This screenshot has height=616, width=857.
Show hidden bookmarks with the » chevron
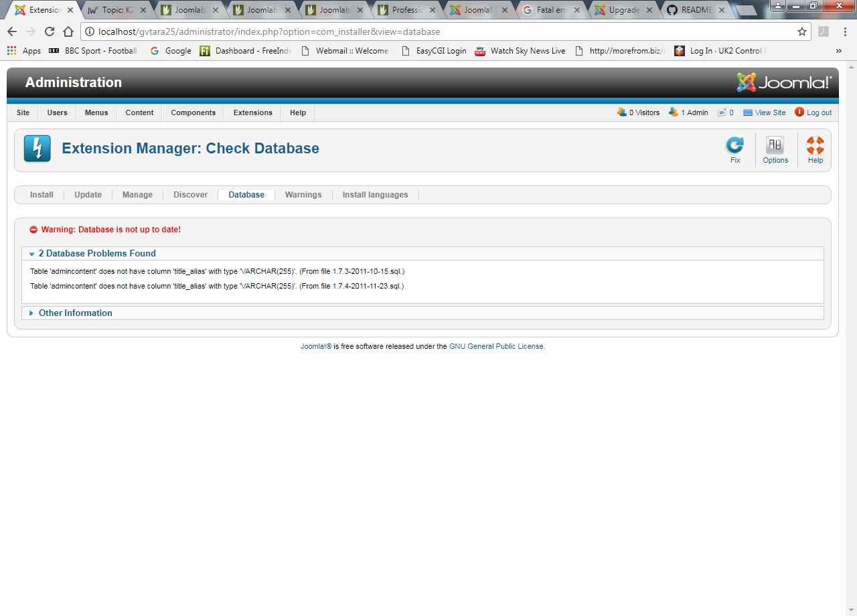pyautogui.click(x=839, y=51)
